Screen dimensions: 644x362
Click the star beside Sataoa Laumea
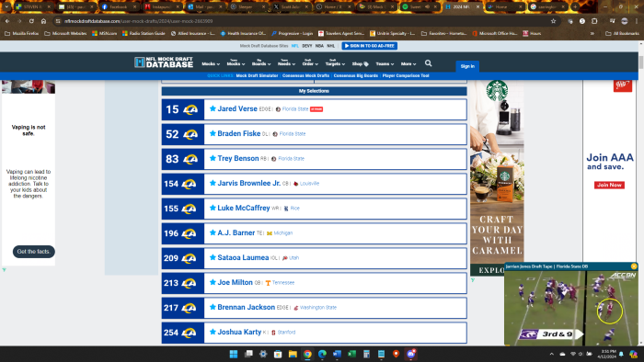tap(213, 257)
